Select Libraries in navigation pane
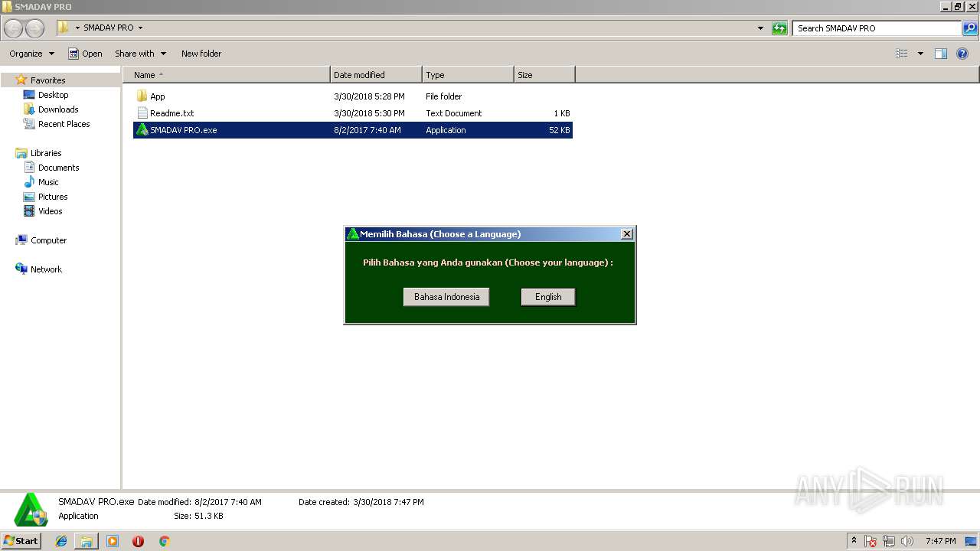 [x=46, y=153]
